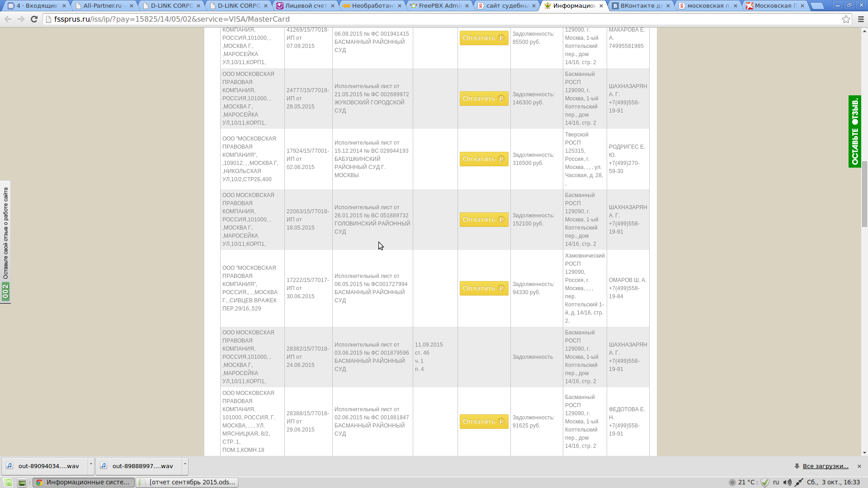Click the weather 21 °C tray indicator

[x=742, y=482]
